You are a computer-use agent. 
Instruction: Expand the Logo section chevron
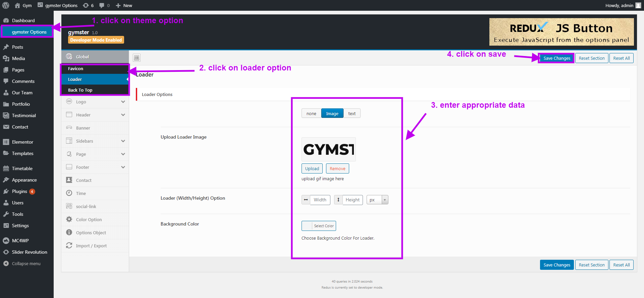click(123, 102)
